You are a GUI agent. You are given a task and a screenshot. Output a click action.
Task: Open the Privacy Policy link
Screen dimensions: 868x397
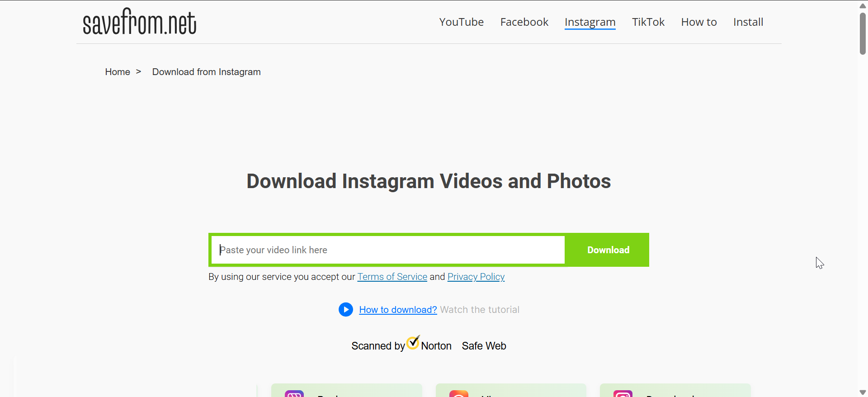[x=476, y=277]
